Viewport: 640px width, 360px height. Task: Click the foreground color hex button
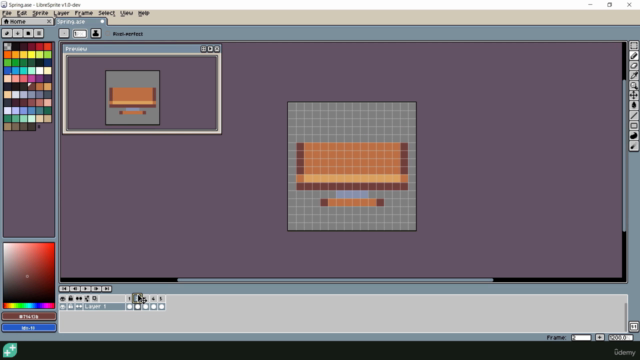(x=29, y=316)
